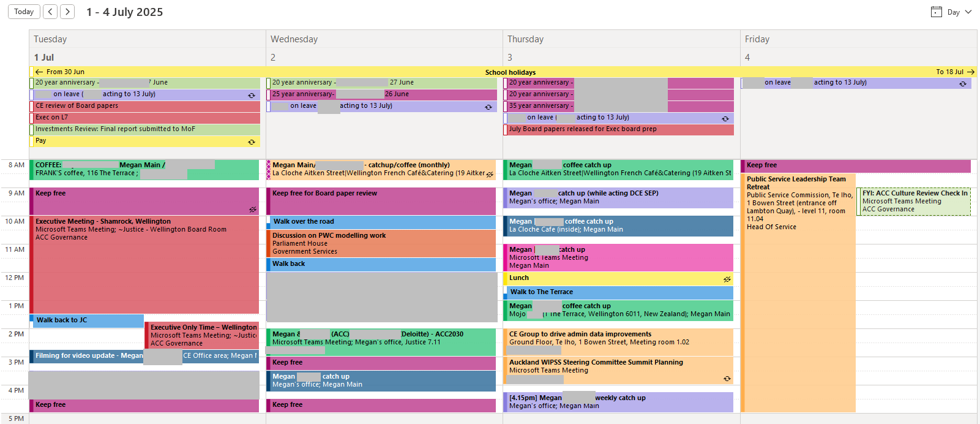Expand the Day view dropdown chevron
The image size is (980, 424).
968,12
